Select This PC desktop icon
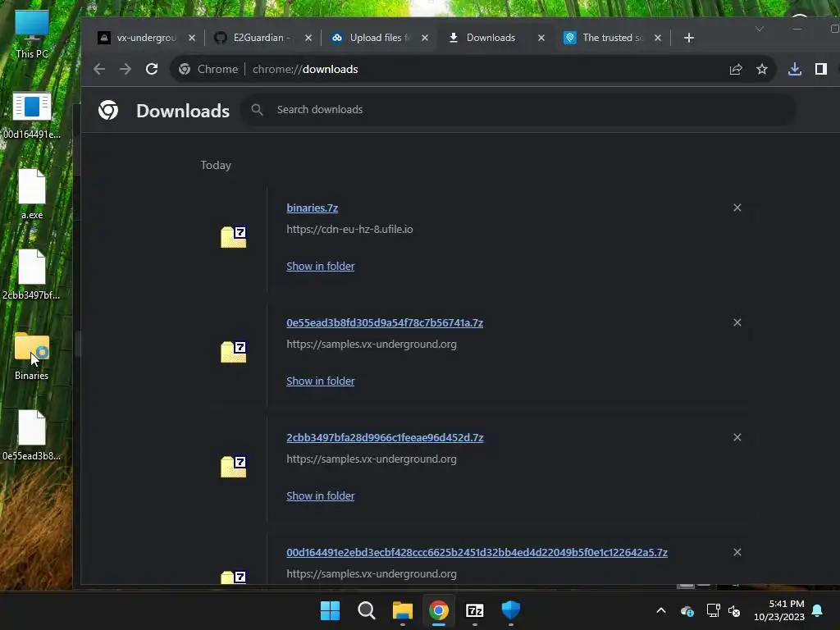The height and width of the screenshot is (630, 840). point(32,34)
